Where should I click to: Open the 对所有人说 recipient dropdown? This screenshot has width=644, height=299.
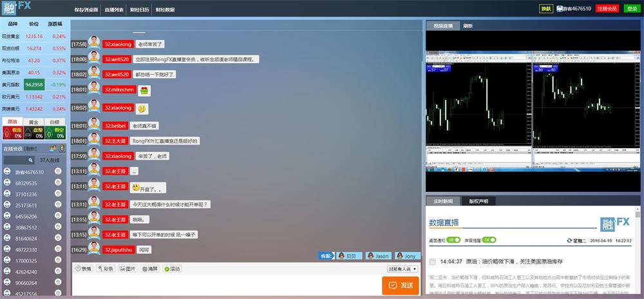(x=403, y=269)
